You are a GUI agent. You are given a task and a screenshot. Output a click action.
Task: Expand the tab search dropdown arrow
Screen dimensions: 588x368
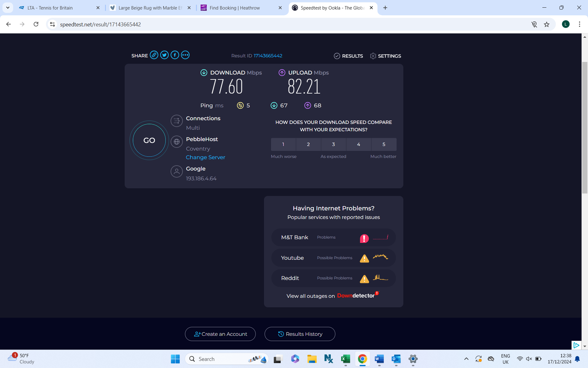[8, 8]
